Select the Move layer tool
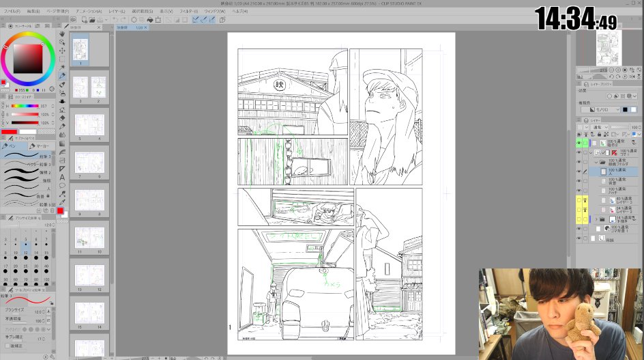644x360 pixels. [x=62, y=51]
